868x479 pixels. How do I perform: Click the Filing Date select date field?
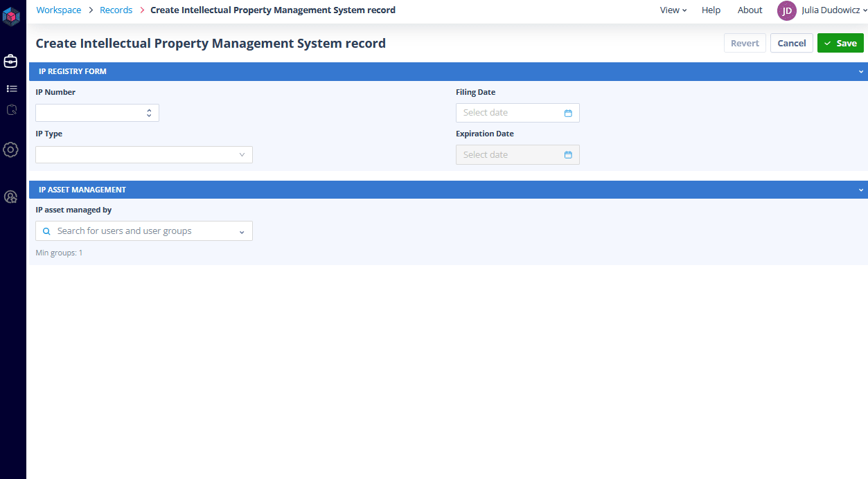click(517, 113)
